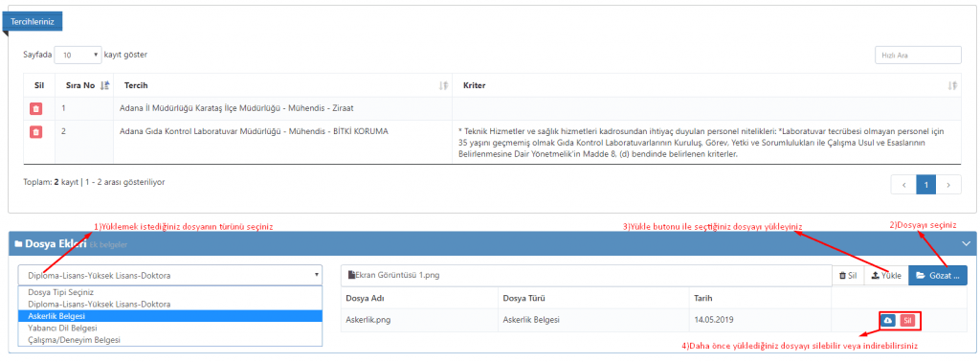Viewport: 980px width, 363px height.
Task: Click the Gözat browse button
Action: pyautogui.click(x=938, y=276)
